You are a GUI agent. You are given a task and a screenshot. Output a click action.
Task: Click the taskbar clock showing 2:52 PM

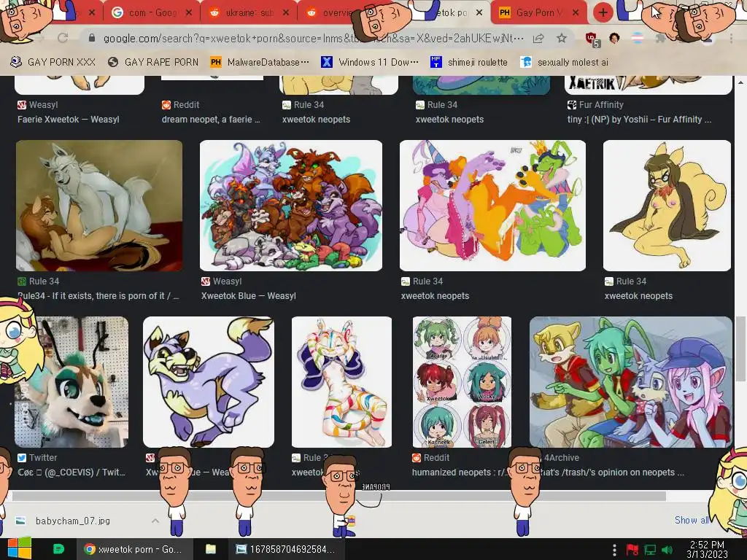click(707, 549)
